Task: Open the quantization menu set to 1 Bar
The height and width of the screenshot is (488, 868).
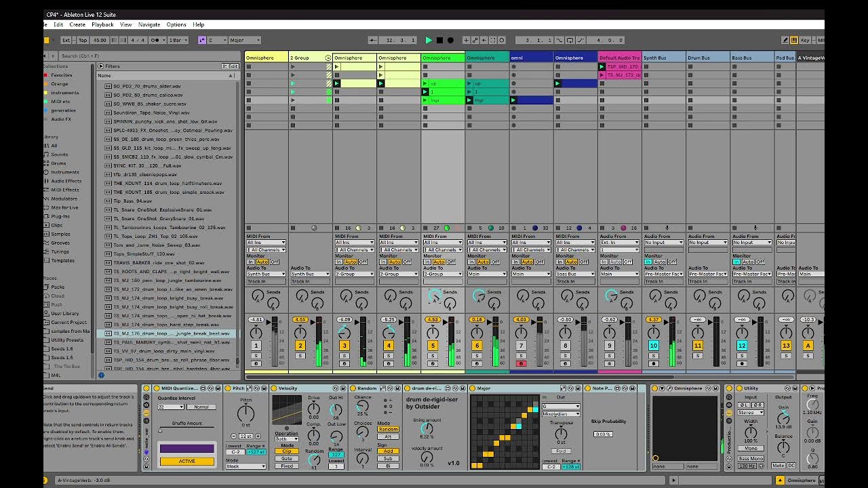Action: pyautogui.click(x=178, y=40)
